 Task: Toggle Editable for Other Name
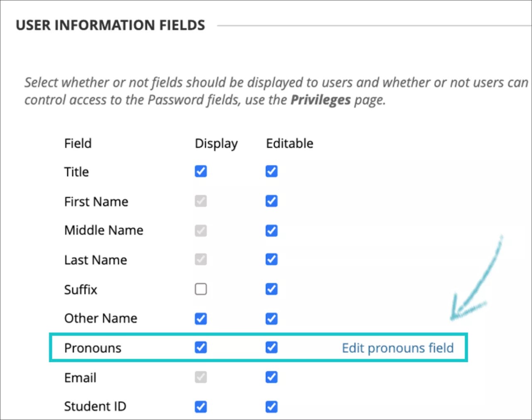coord(271,319)
